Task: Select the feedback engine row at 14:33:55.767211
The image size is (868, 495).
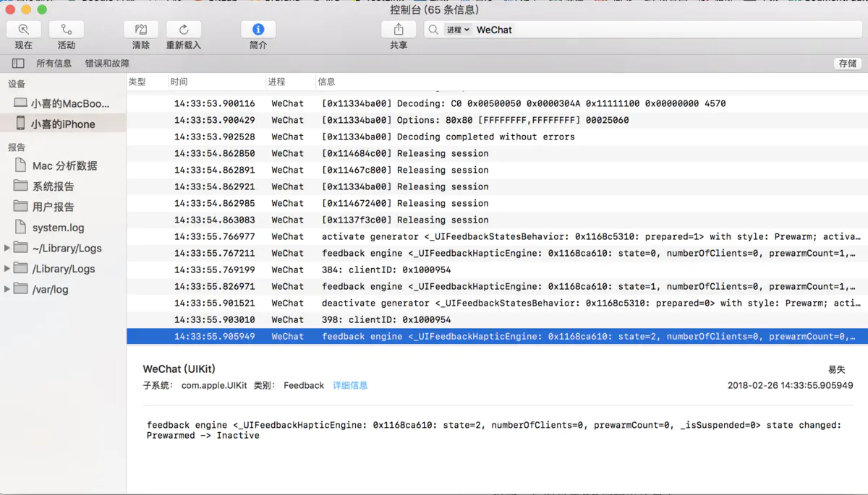Action: pos(497,253)
